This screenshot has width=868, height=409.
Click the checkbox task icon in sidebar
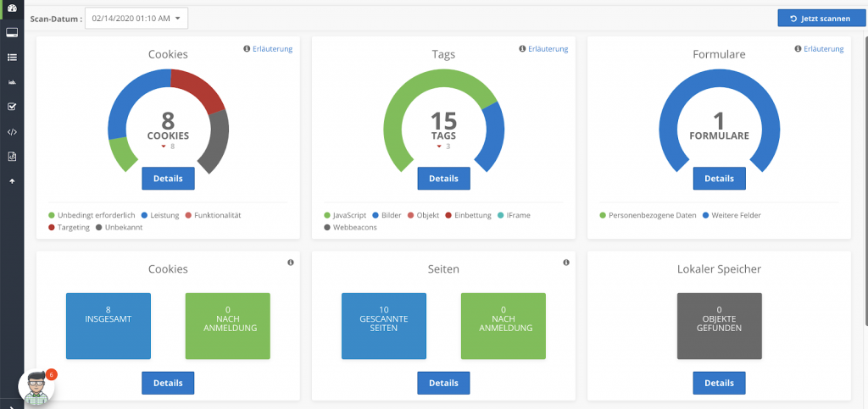12,107
